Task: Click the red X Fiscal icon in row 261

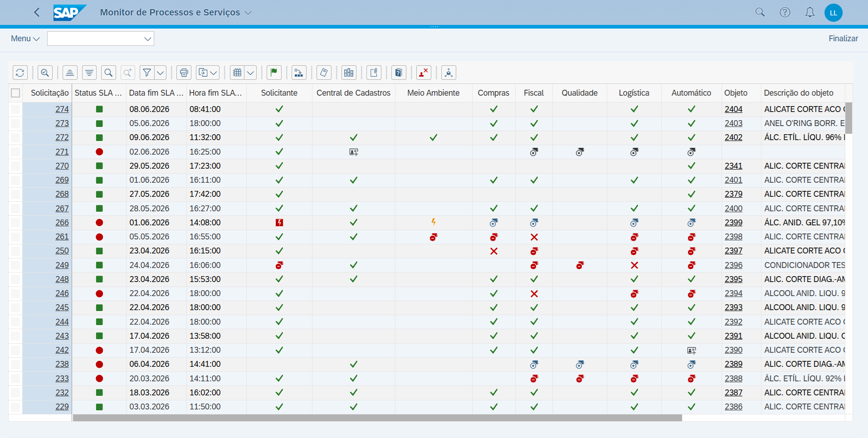Action: 534,237
